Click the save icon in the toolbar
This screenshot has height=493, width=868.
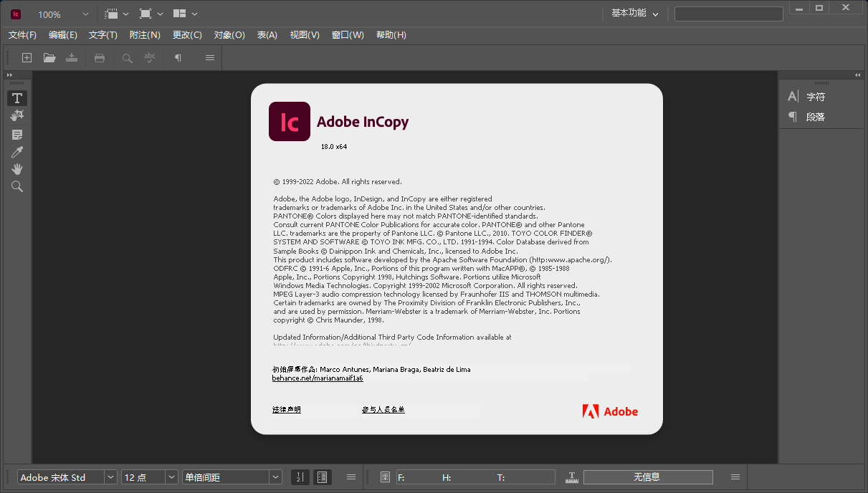pyautogui.click(x=72, y=58)
